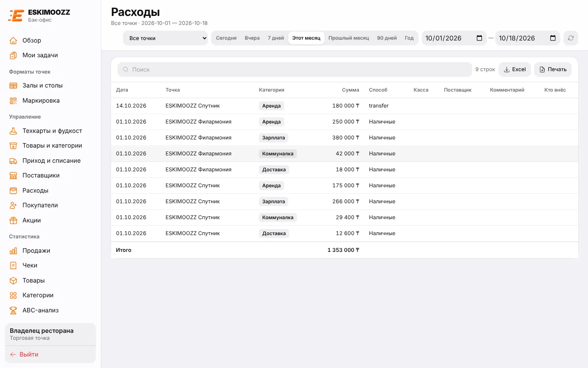Image resolution: width=588 pixels, height=368 pixels.
Task: Click the Покупатели person icon
Action: click(x=13, y=205)
